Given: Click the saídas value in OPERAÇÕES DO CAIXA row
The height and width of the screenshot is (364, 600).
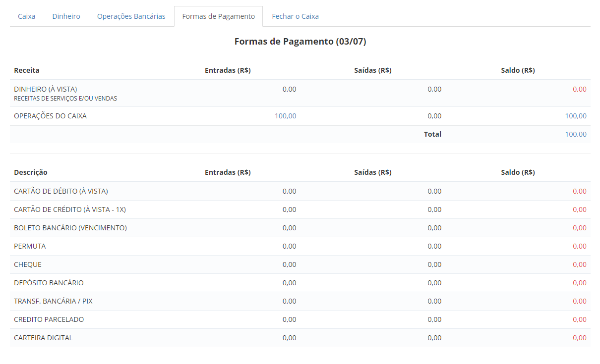Looking at the screenshot, I should click(434, 116).
